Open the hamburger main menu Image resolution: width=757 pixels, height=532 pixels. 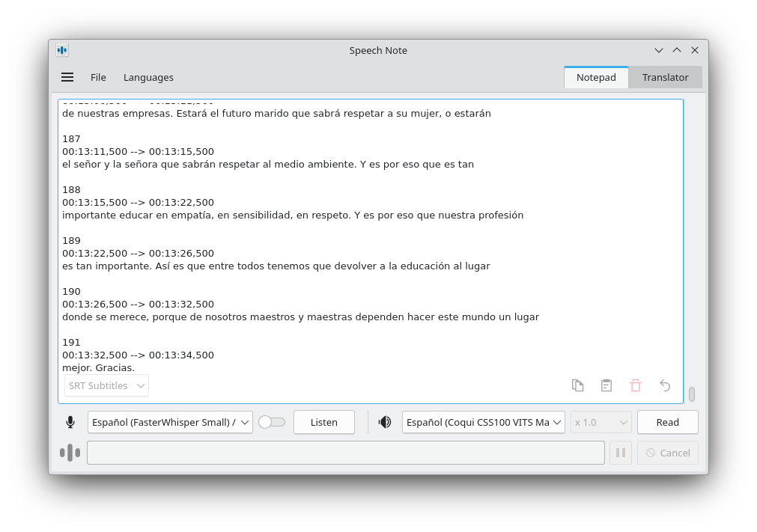(67, 77)
